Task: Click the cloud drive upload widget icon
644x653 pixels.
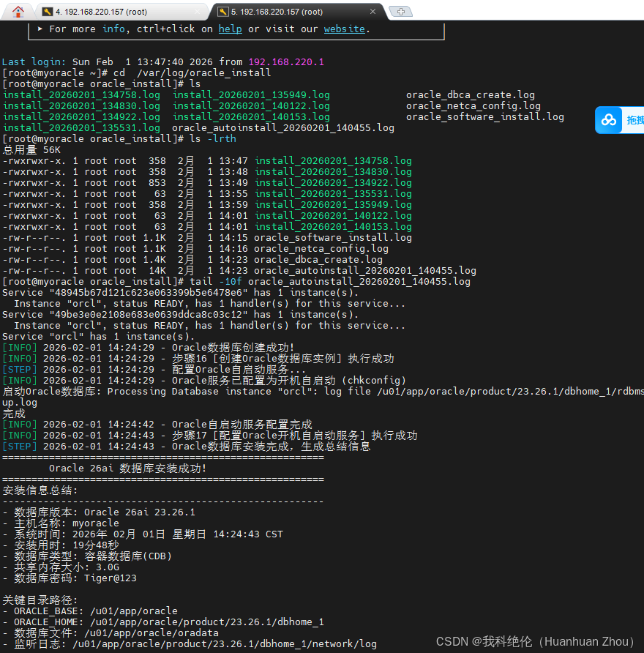Action: pos(609,120)
